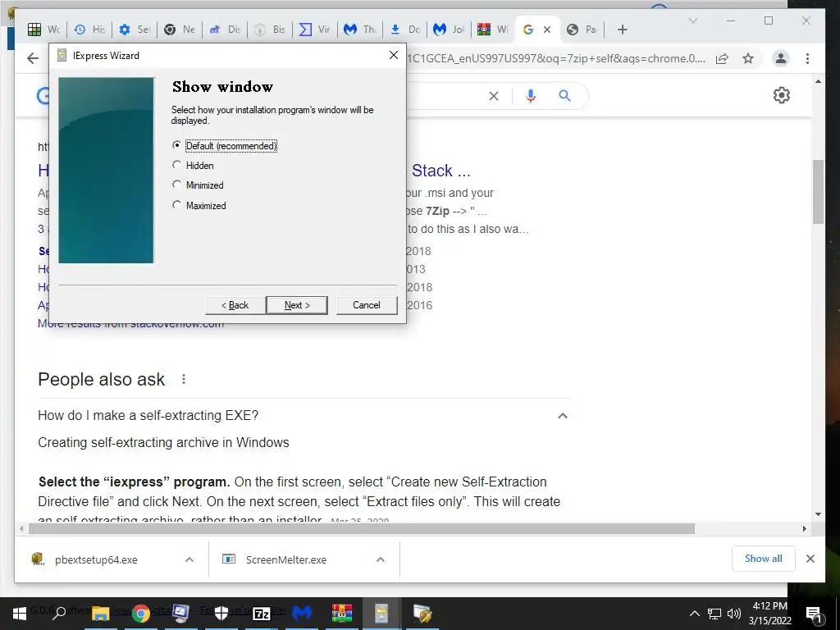
Task: Open Chrome tab search dropdown
Action: tap(692, 21)
